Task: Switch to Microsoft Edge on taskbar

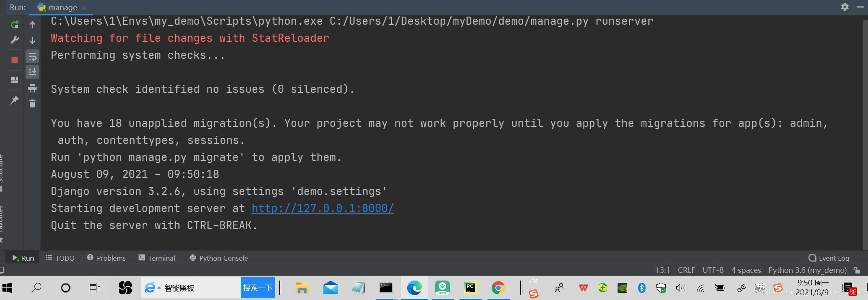Action: (x=415, y=288)
